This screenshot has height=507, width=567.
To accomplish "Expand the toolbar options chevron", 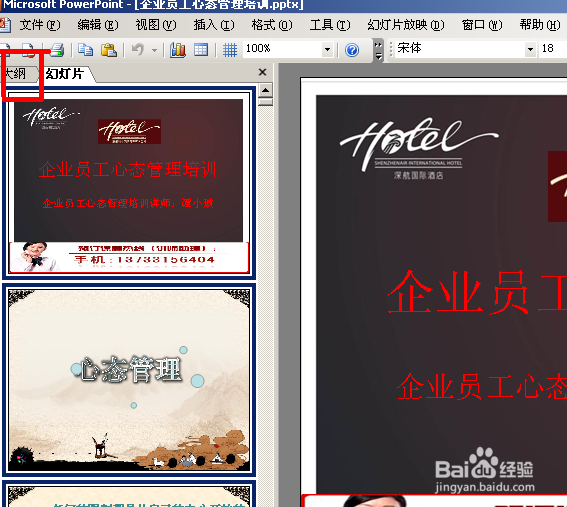I will pos(378,50).
